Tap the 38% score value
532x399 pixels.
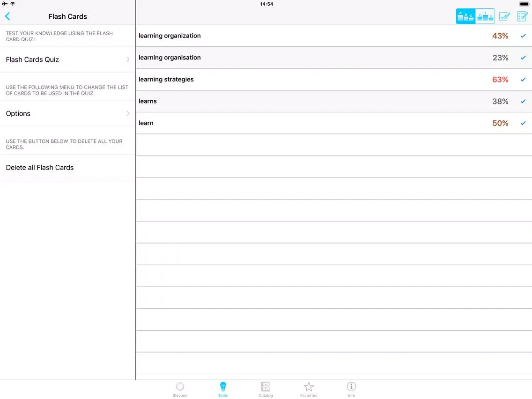coord(500,102)
